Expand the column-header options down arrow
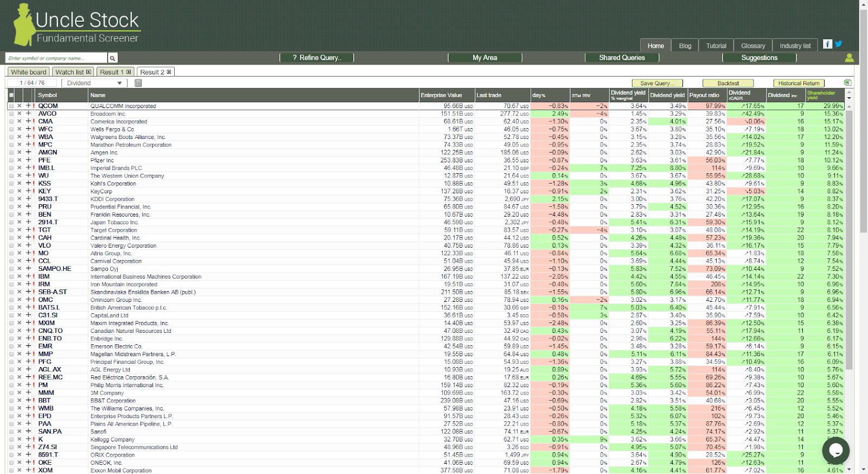The width and height of the screenshot is (868, 474). click(849, 98)
